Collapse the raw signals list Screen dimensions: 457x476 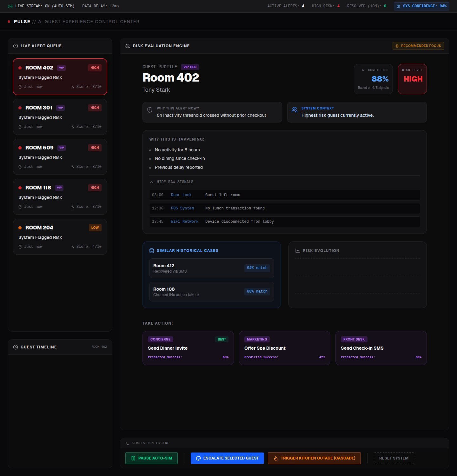tap(171, 182)
